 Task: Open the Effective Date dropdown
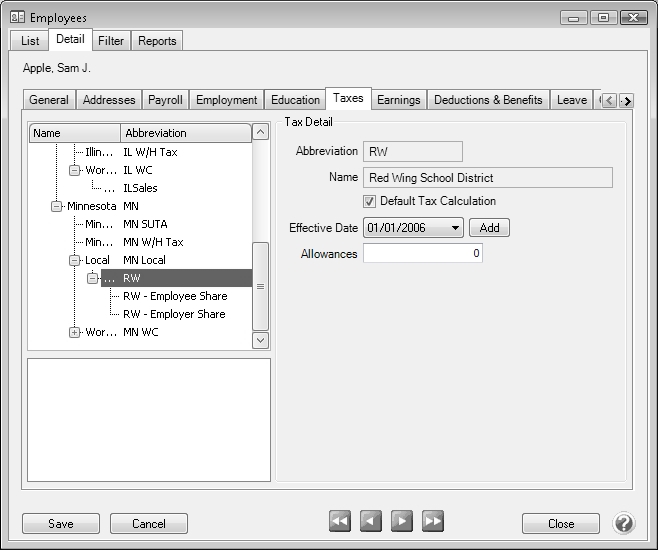pos(456,228)
